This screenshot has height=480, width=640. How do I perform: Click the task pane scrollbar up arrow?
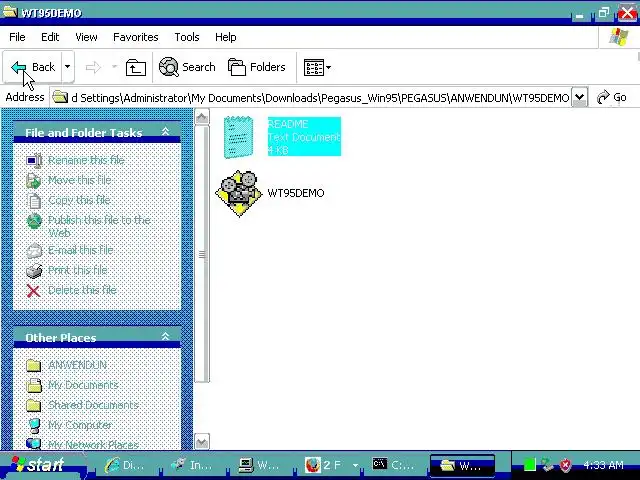[202, 117]
